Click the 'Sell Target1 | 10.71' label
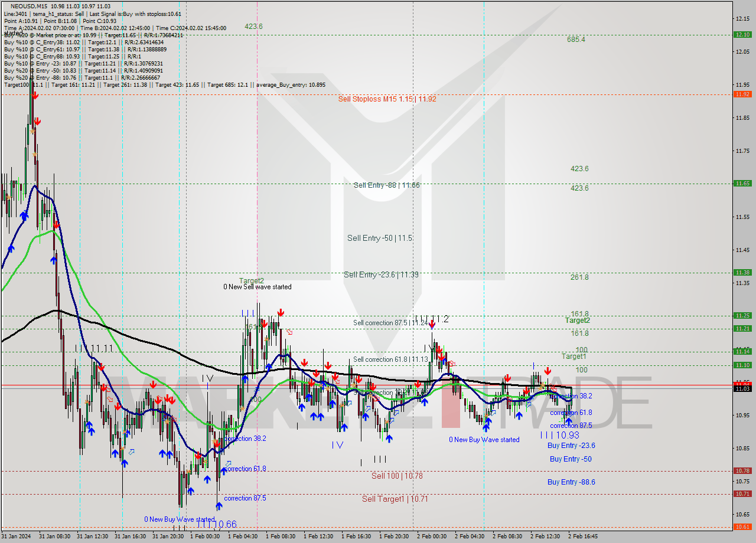 point(395,499)
